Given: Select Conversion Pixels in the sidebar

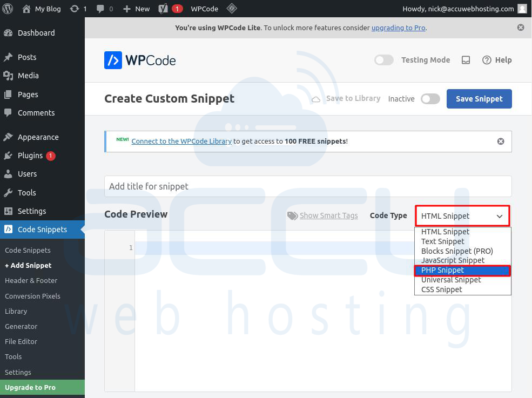Looking at the screenshot, I should tap(32, 296).
